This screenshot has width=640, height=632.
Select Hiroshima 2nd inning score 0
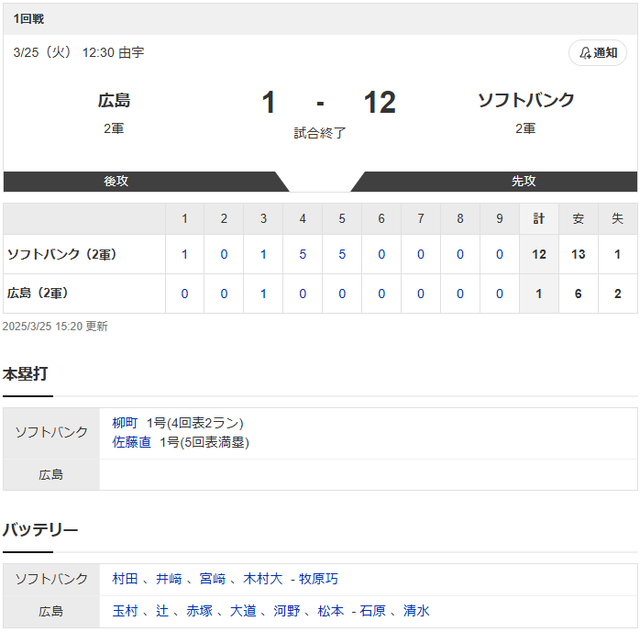click(x=224, y=294)
